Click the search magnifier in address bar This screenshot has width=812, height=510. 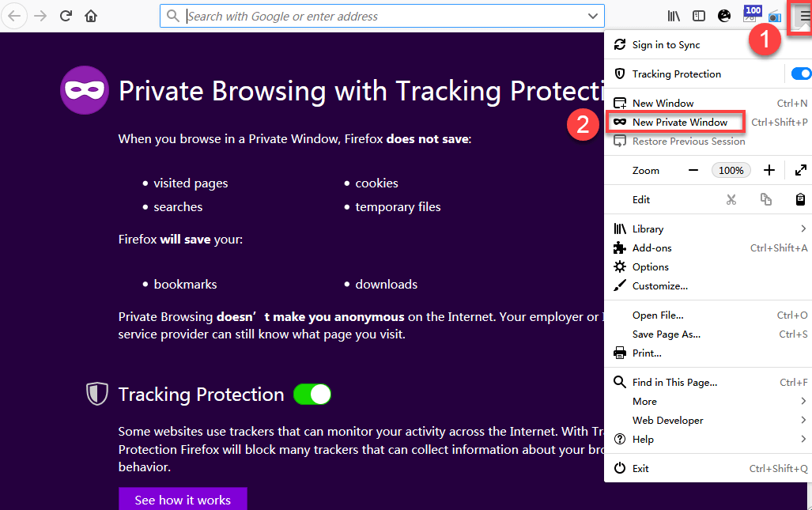[173, 16]
